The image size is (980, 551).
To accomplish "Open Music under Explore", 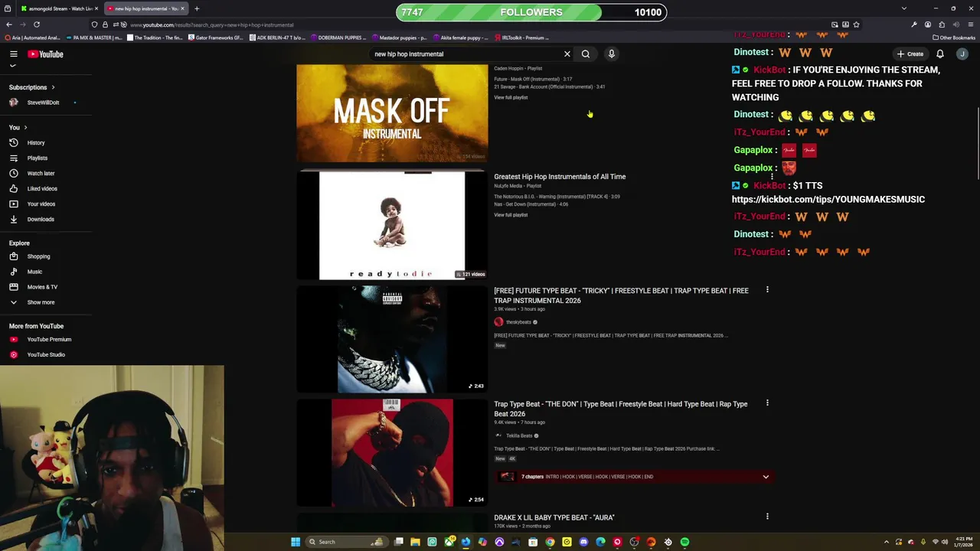I will [34, 272].
